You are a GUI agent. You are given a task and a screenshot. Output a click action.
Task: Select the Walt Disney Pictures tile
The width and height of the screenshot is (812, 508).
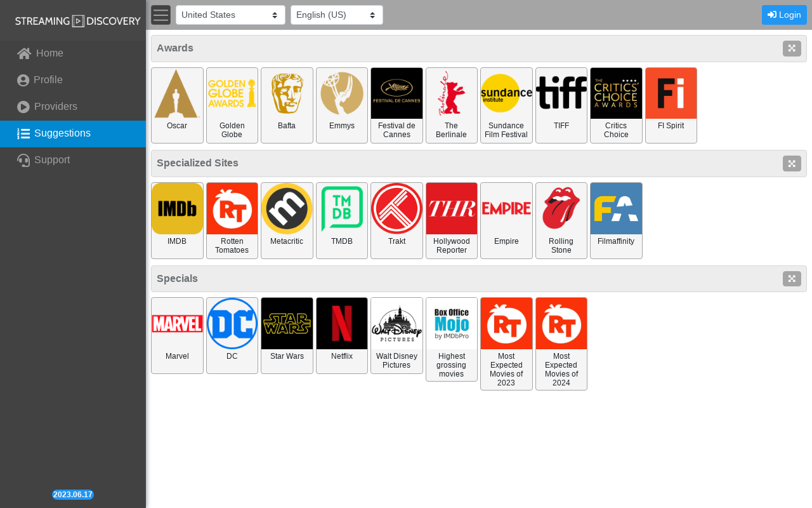coord(396,335)
